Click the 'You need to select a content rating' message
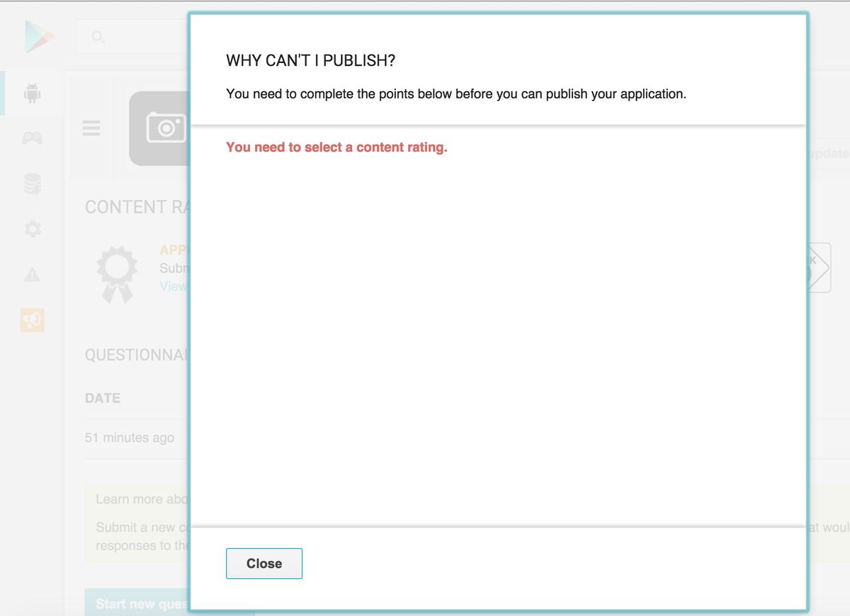Viewport: 850px width, 616px height. [336, 147]
